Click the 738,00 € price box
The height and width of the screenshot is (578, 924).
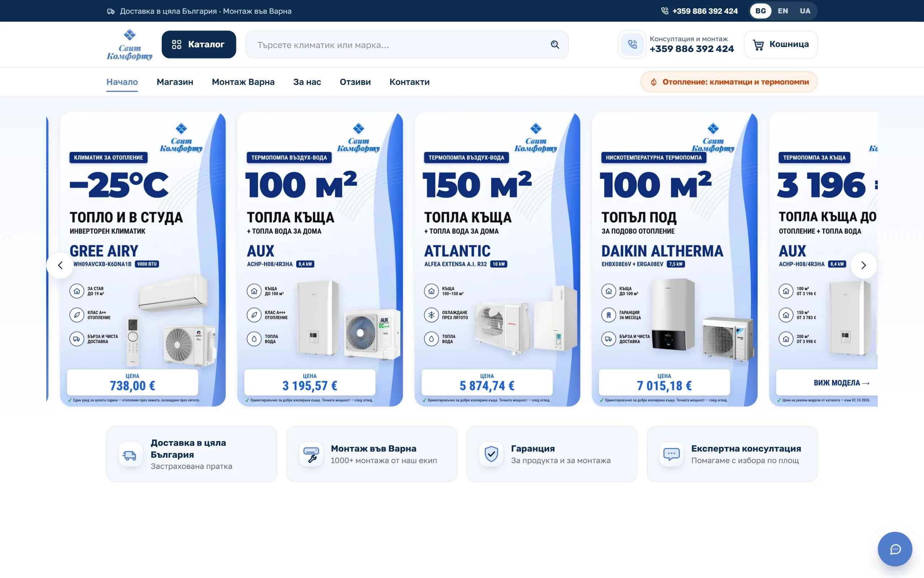coord(132,382)
